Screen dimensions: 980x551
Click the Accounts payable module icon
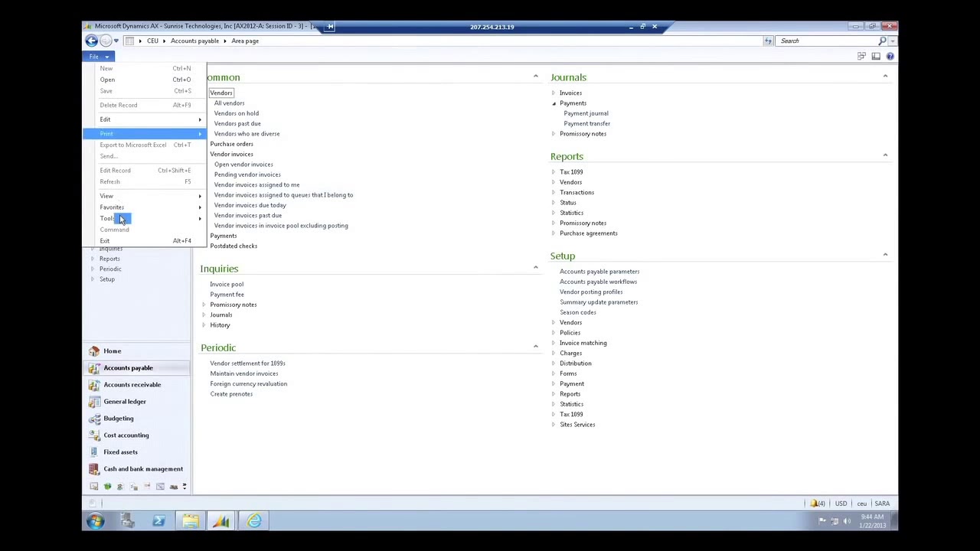94,367
